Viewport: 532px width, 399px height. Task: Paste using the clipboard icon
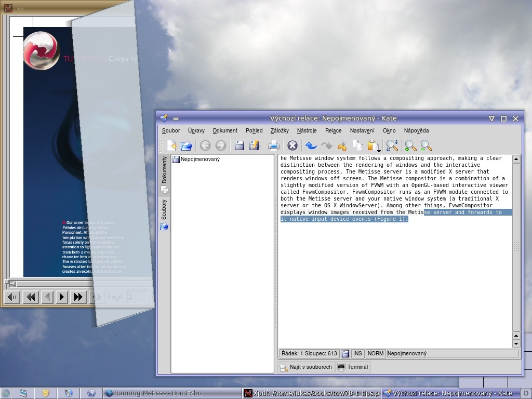[x=373, y=145]
